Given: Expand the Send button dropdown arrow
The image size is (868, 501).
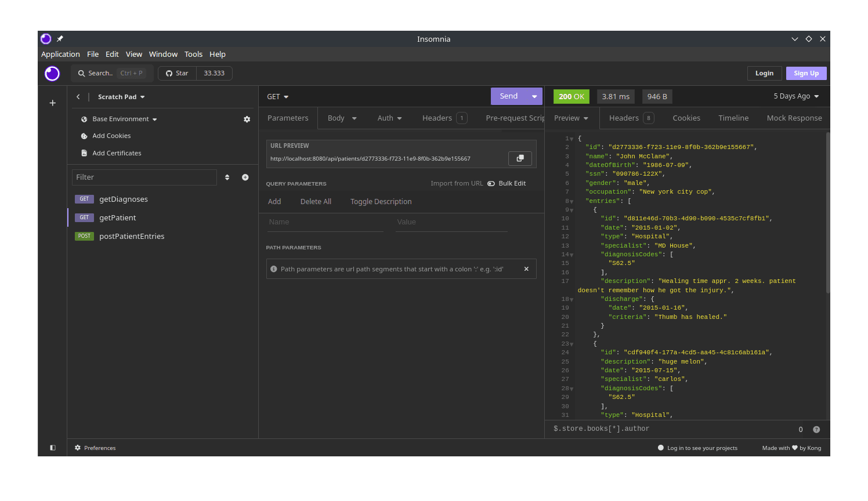Looking at the screenshot, I should [x=534, y=97].
